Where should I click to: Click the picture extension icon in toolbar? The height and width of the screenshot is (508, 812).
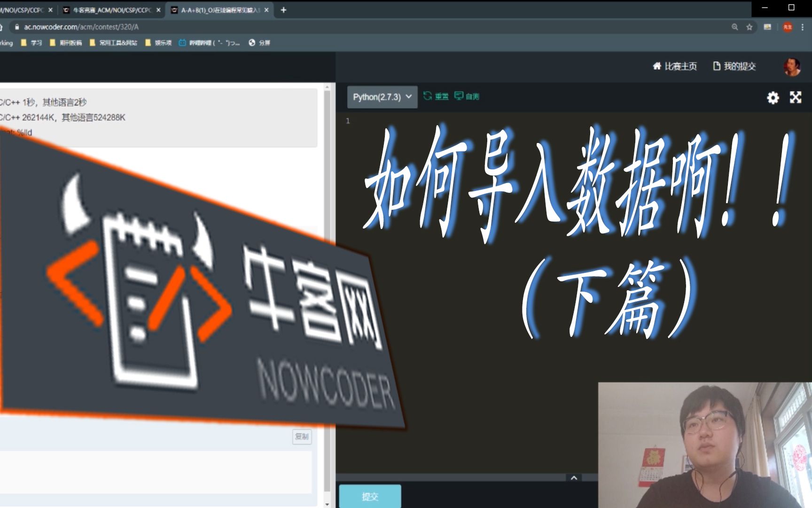coord(767,27)
